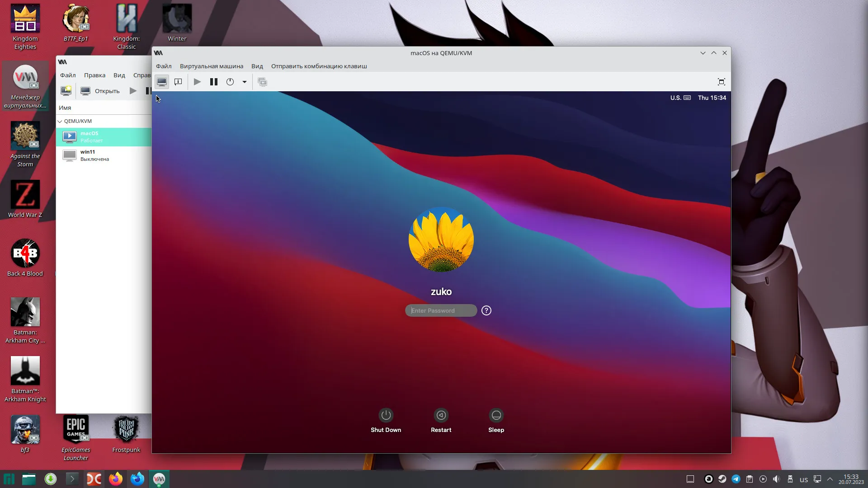This screenshot has width=868, height=488.
Task: Click the zuko sunflower user avatar
Action: pyautogui.click(x=441, y=239)
